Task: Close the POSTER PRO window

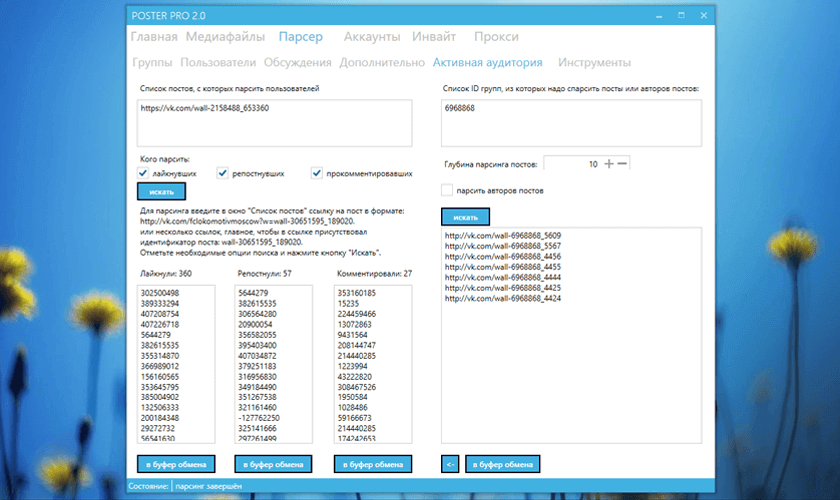Action: tap(704, 16)
